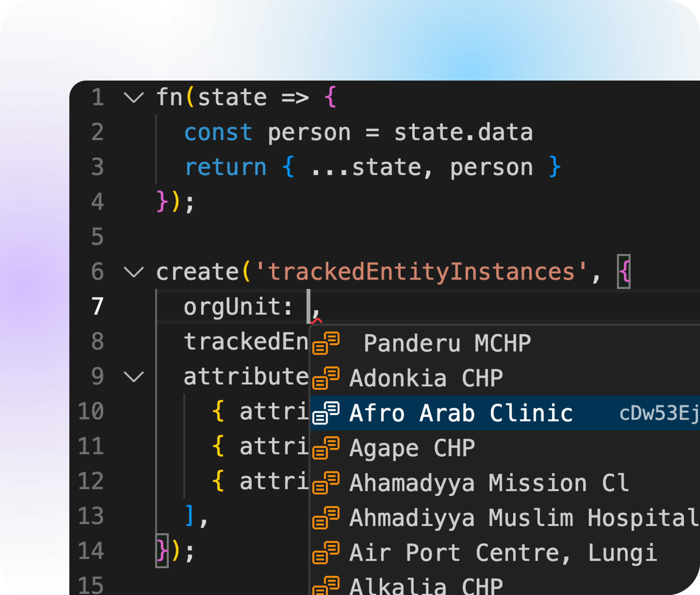Pick Agape CHP from suggestions

click(x=505, y=448)
